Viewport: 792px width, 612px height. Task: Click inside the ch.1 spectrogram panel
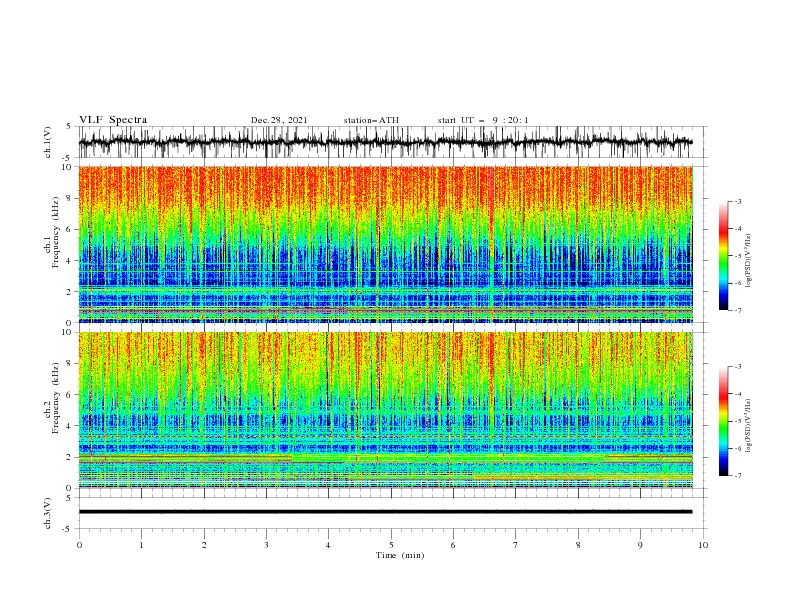(385, 244)
